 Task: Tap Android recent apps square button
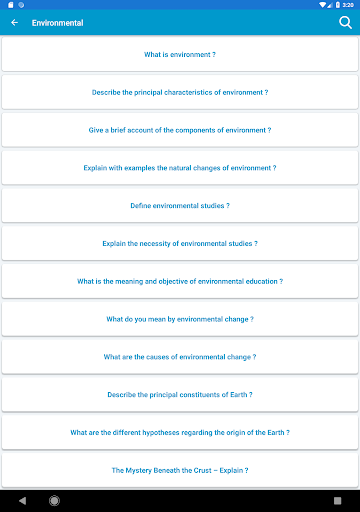337,500
